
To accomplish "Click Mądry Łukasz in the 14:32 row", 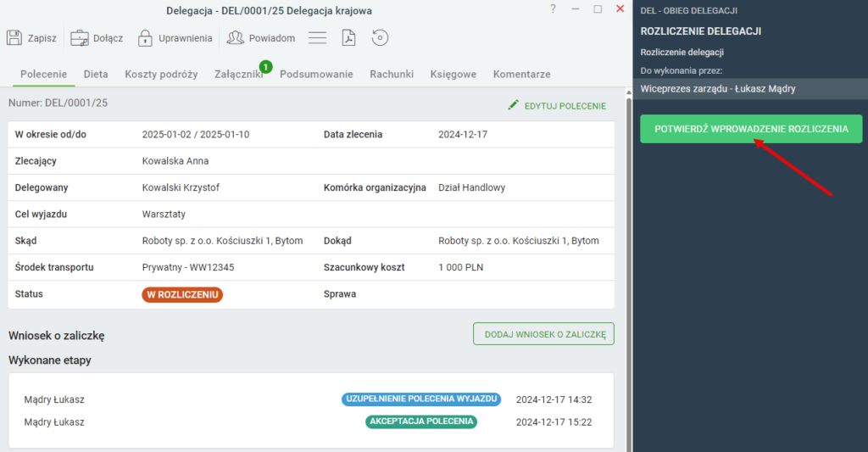I will tap(54, 399).
